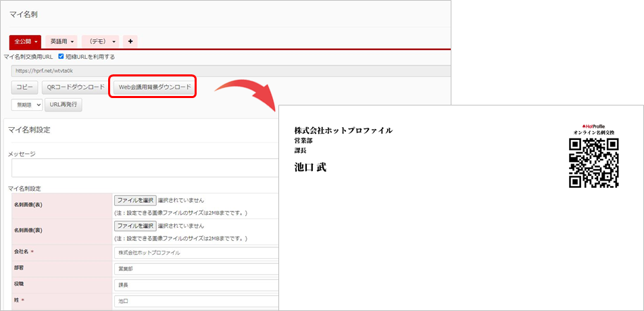Expand the 英語用 tab dropdown arrow
Viewport: 644px width, 311px height.
coord(72,42)
